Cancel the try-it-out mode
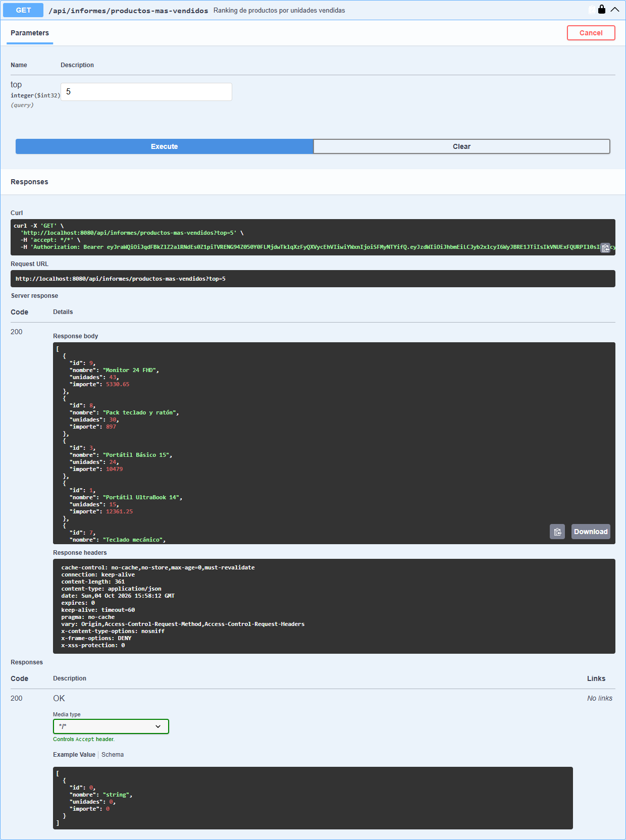The image size is (626, 840). [x=591, y=33]
